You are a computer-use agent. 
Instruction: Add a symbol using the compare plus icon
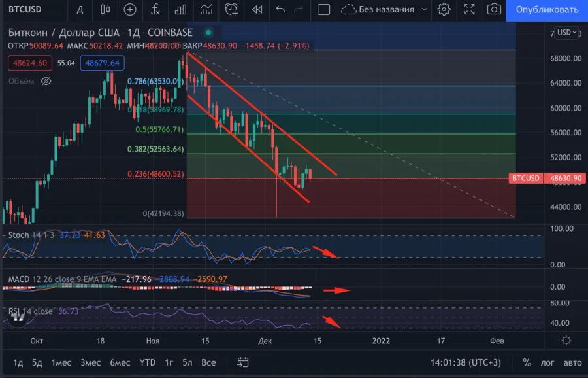pyautogui.click(x=129, y=10)
